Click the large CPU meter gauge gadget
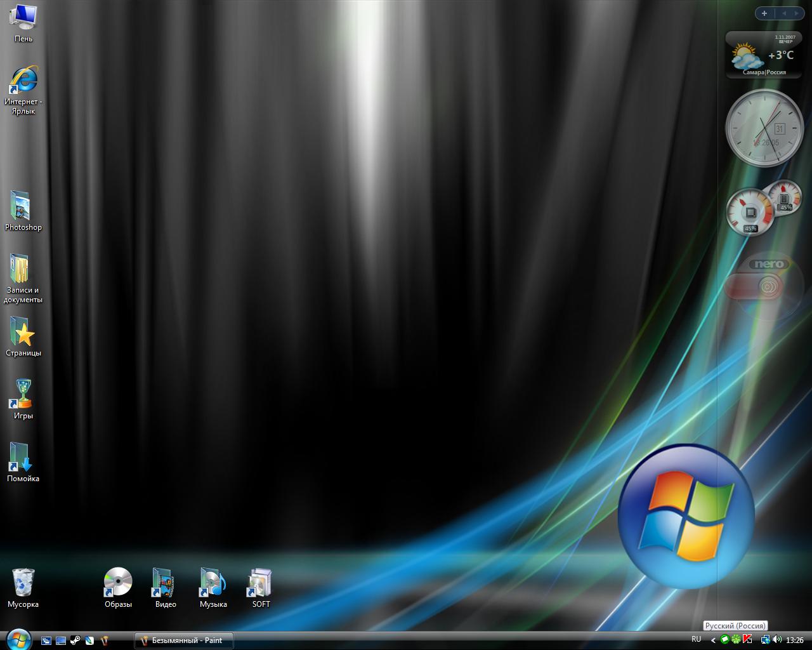Viewport: 812px width, 650px height. (750, 212)
